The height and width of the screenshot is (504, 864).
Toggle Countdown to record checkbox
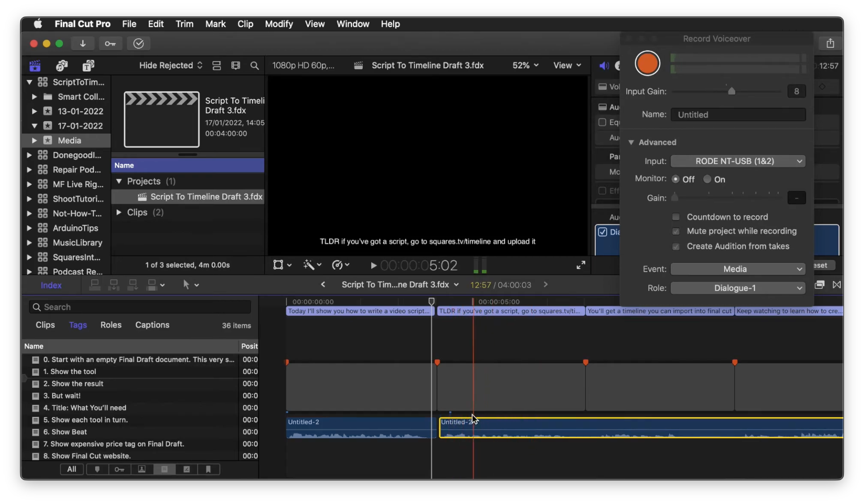pyautogui.click(x=676, y=217)
